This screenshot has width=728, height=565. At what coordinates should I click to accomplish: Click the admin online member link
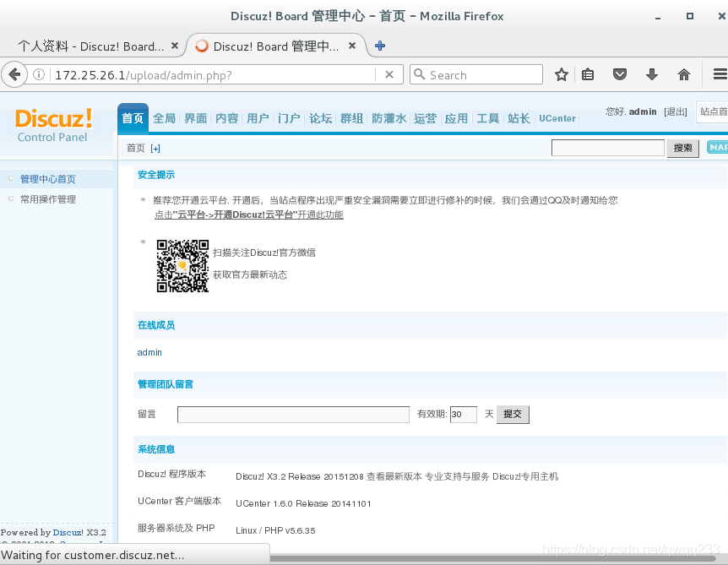click(149, 352)
